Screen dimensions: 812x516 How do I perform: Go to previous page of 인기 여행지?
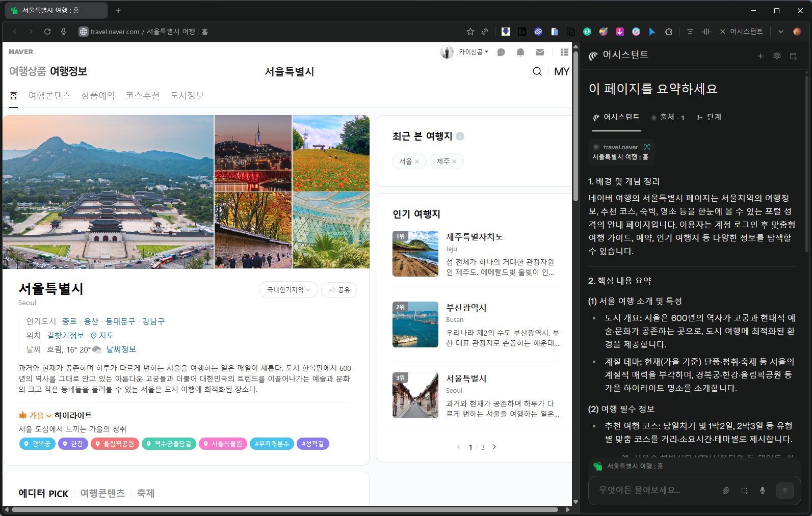point(459,447)
